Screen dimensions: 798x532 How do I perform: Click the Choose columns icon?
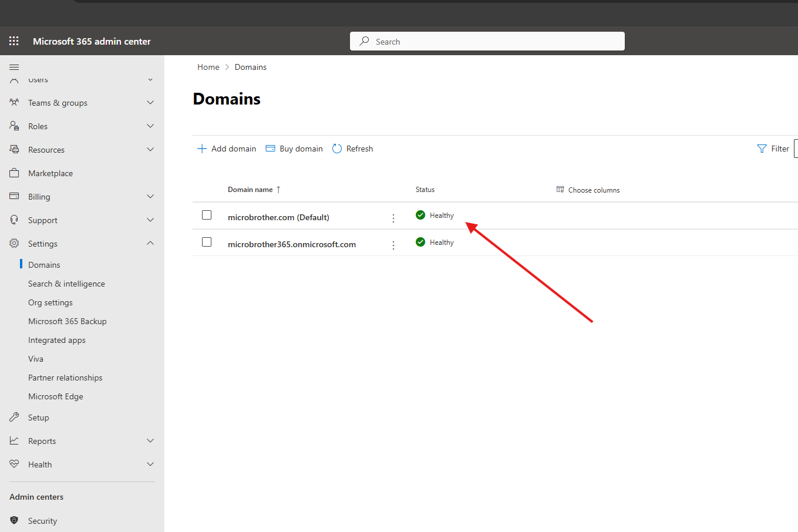pyautogui.click(x=560, y=189)
